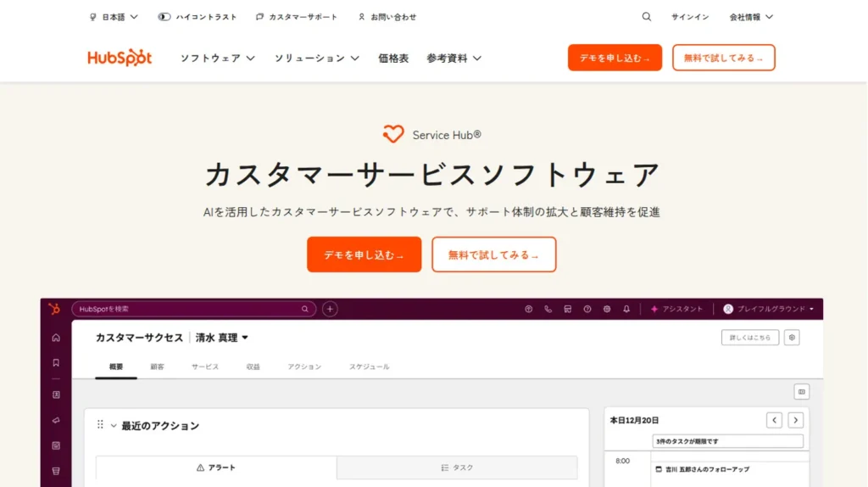This screenshot has width=868, height=487.
Task: Click the header デモを申し込む button
Action: point(615,58)
